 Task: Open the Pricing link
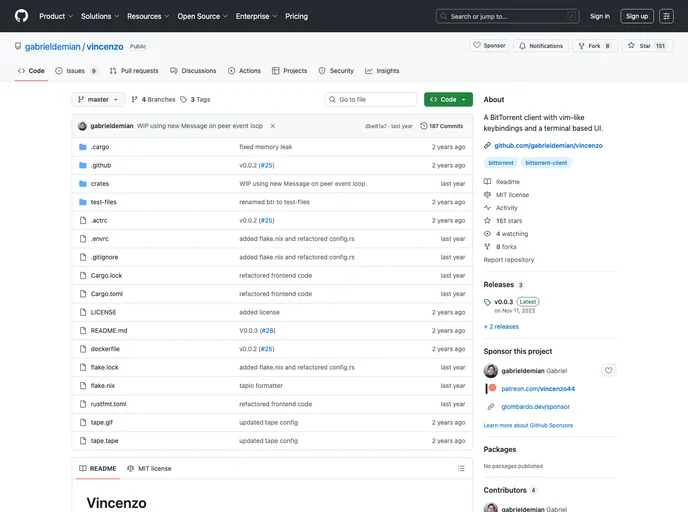pos(297,16)
